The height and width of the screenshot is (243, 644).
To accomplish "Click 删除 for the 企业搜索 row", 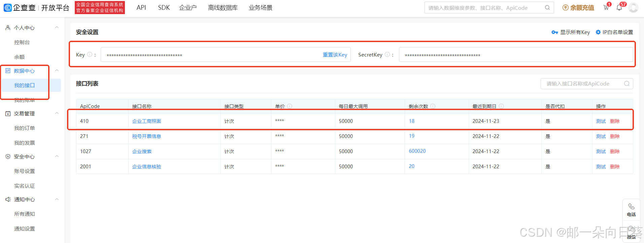I will (615, 151).
